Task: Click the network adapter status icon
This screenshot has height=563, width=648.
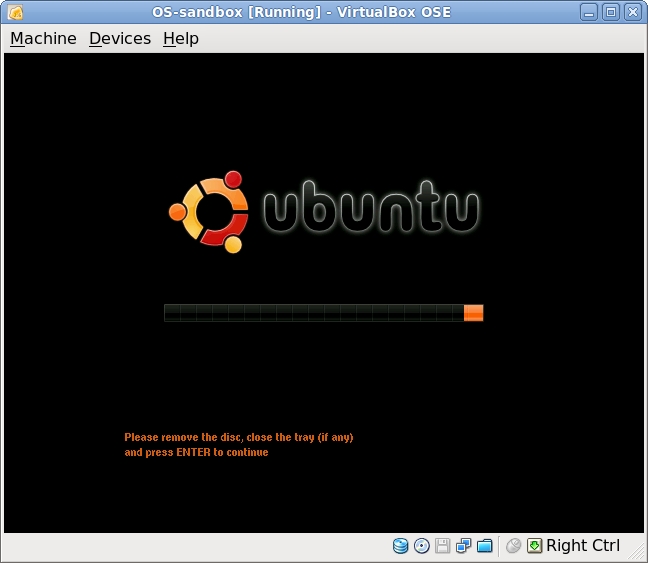Action: tap(463, 546)
